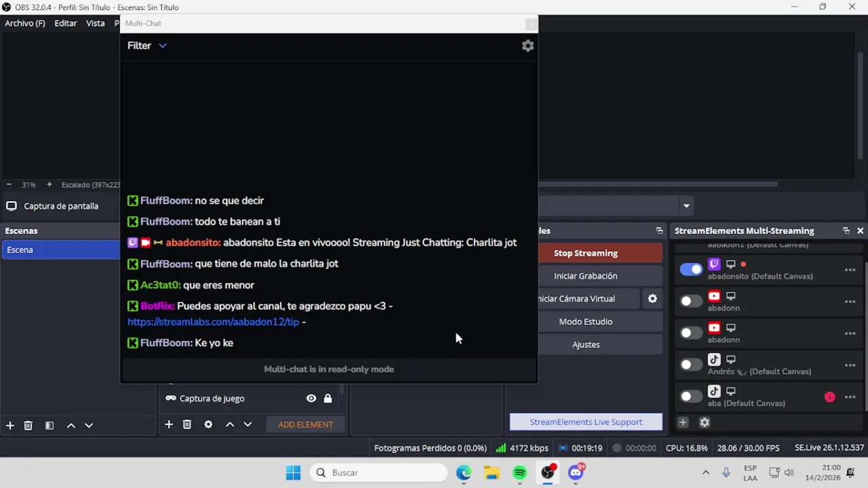Select Captura de pantalla source label
Image resolution: width=868 pixels, height=488 pixels.
click(x=61, y=206)
